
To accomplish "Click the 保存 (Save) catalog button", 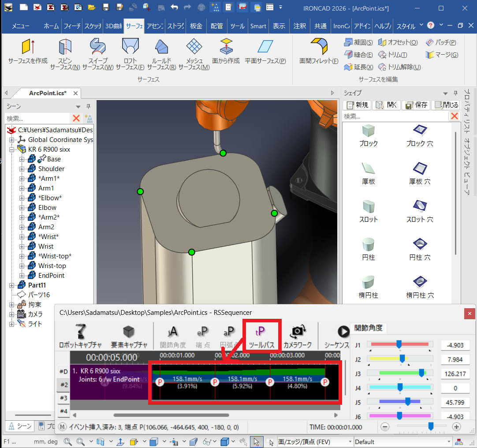I will pos(416,105).
